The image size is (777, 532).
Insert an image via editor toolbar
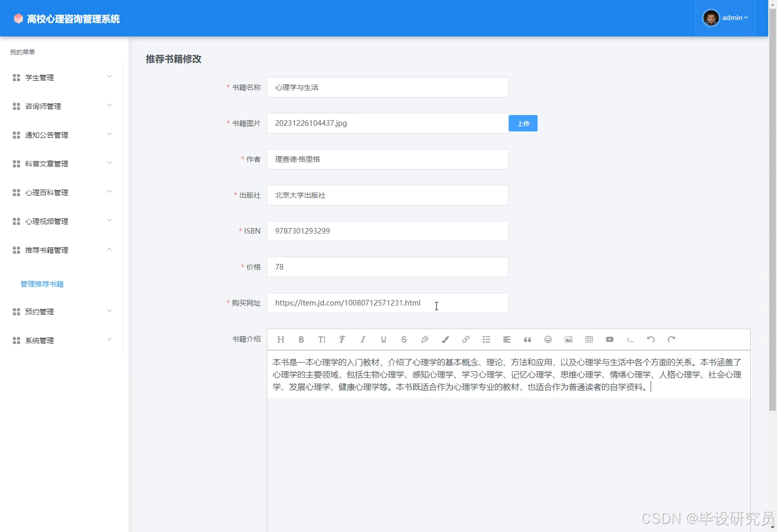pos(568,339)
